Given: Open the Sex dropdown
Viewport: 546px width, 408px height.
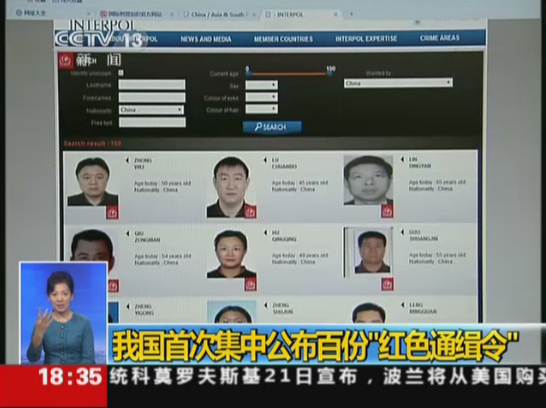Looking at the screenshot, I should (262, 85).
